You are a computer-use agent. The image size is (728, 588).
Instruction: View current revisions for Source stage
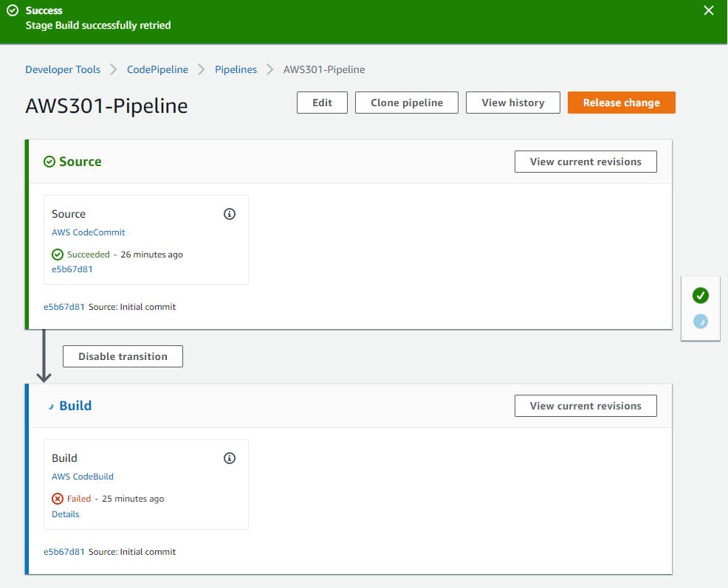[586, 162]
